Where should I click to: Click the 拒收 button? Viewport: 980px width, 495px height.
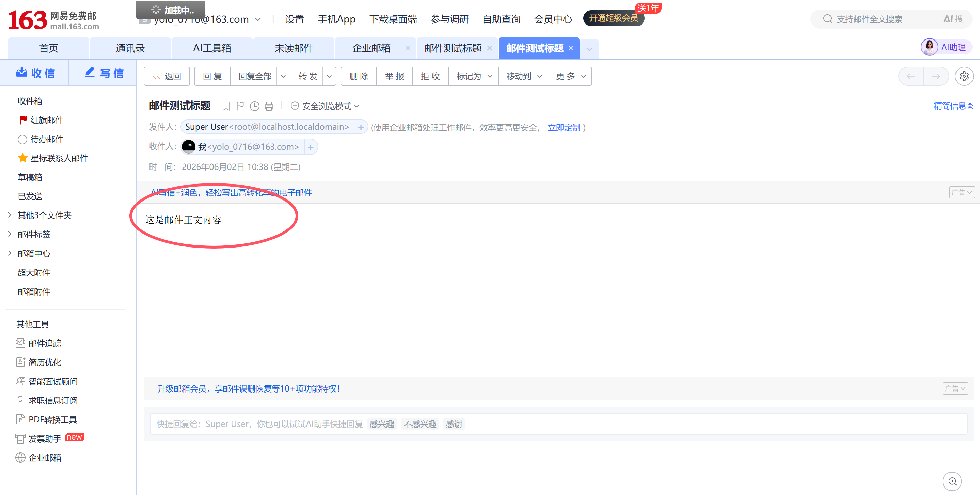coord(430,76)
